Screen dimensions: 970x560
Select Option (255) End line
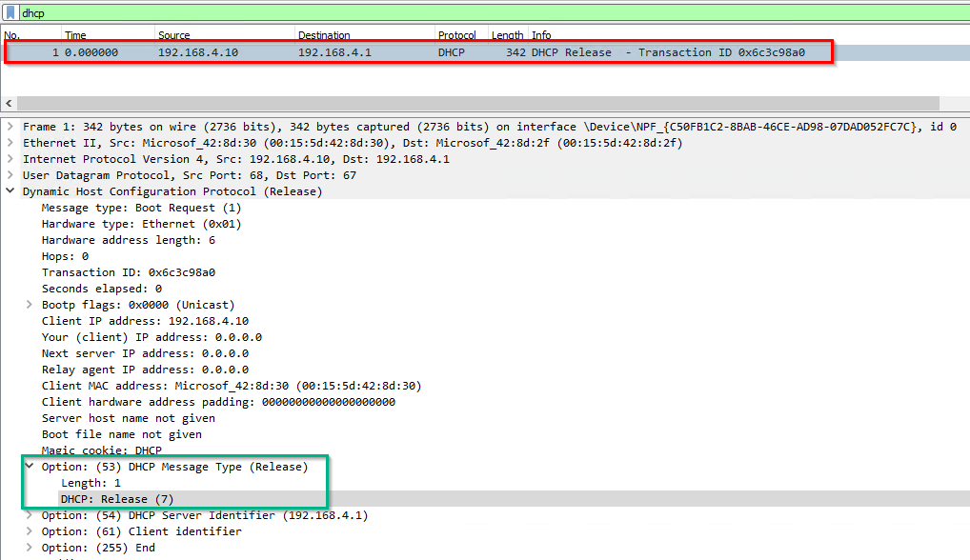(x=98, y=547)
